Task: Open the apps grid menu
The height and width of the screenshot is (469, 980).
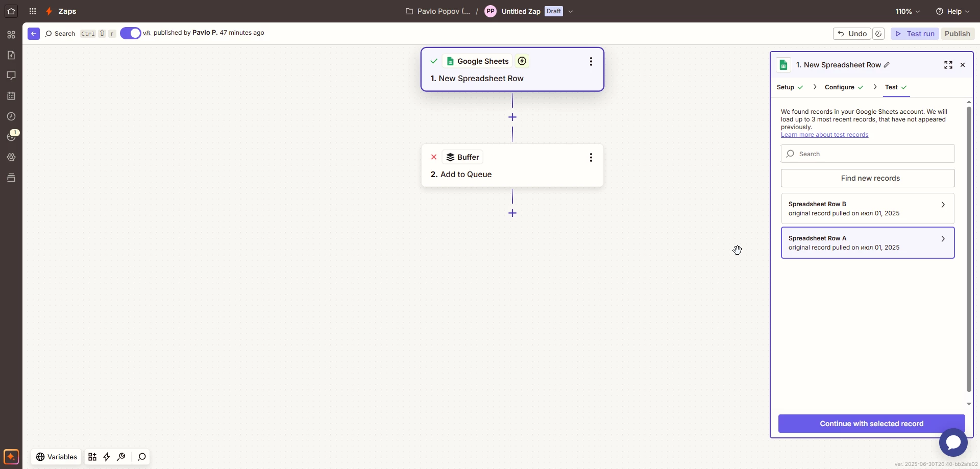Action: (x=33, y=11)
